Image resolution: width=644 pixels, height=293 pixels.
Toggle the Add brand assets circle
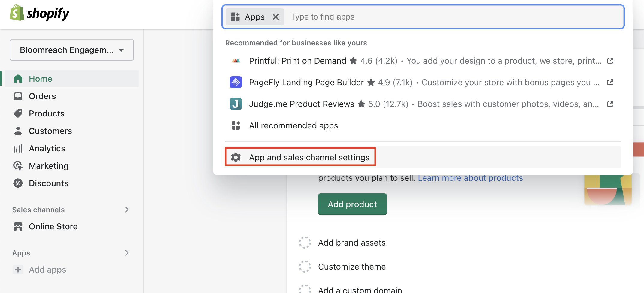(x=305, y=243)
